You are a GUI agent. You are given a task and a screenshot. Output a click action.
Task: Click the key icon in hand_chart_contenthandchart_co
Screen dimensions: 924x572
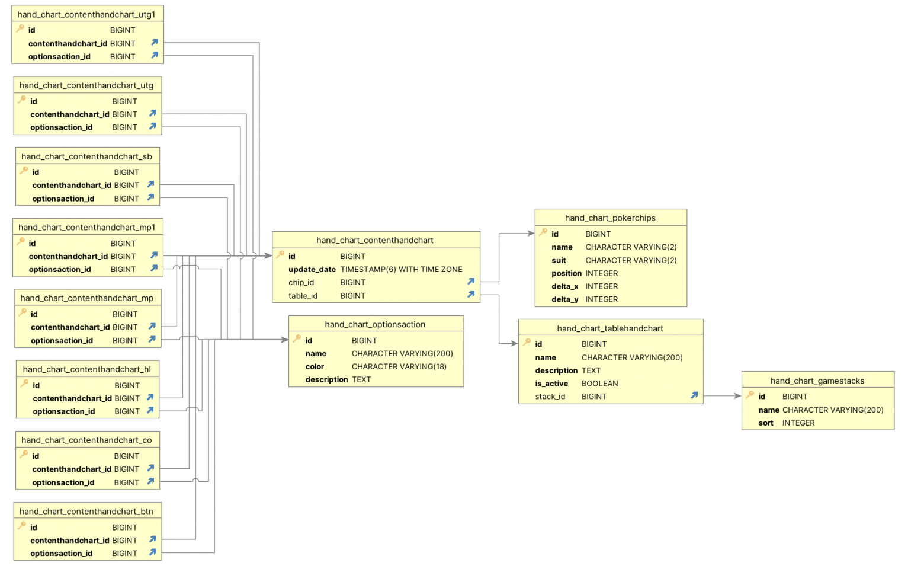click(24, 455)
